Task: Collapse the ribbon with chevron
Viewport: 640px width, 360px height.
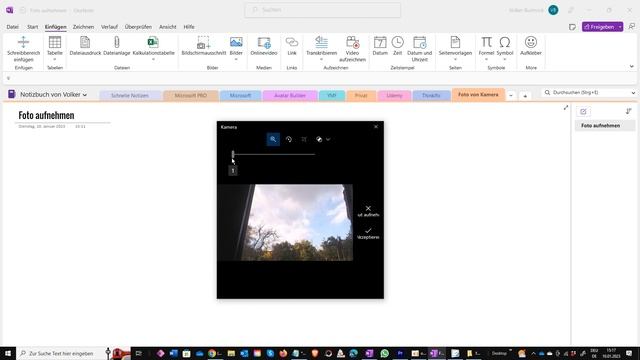Action: point(631,66)
